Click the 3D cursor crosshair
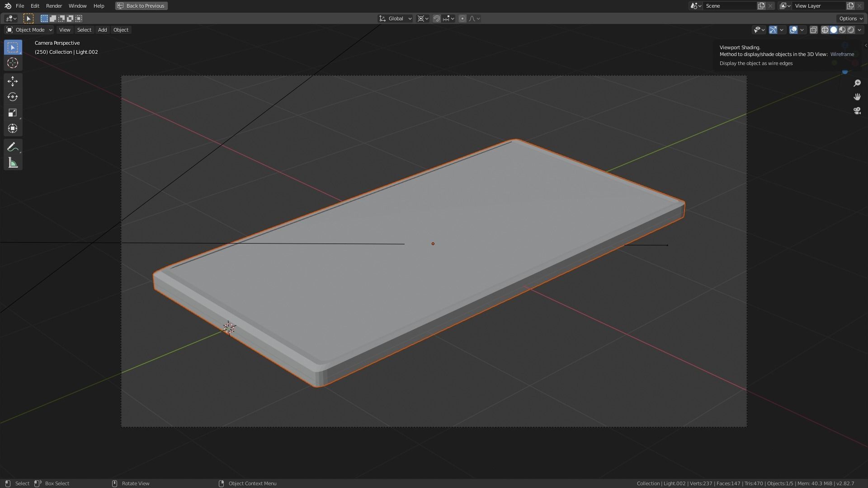Screen dimensions: 868x488 click(229, 328)
